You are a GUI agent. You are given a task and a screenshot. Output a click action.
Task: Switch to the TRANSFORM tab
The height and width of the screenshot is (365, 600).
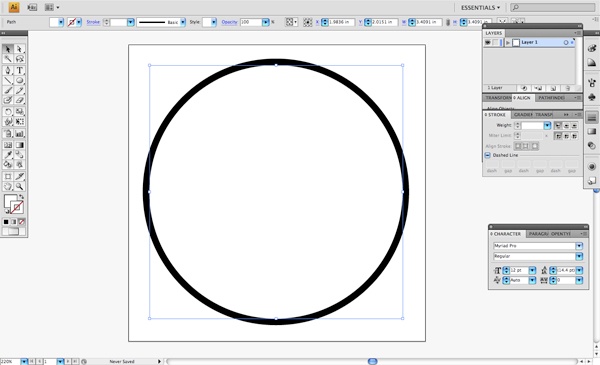pyautogui.click(x=498, y=98)
